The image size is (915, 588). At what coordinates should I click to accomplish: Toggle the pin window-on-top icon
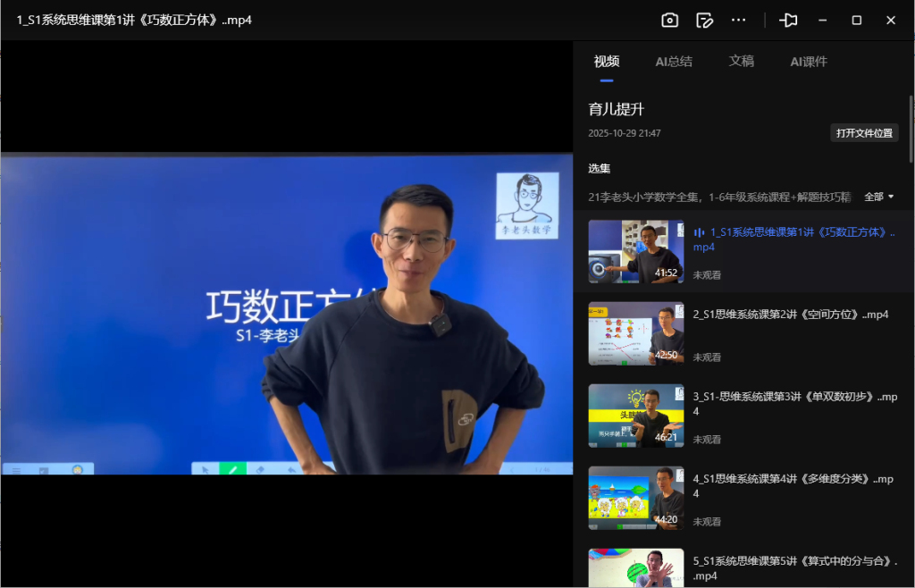pyautogui.click(x=788, y=20)
